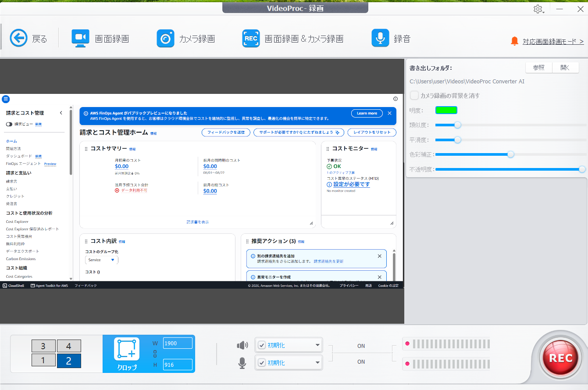
Task: Open the 対応画面録画モード link
Action: coord(553,42)
